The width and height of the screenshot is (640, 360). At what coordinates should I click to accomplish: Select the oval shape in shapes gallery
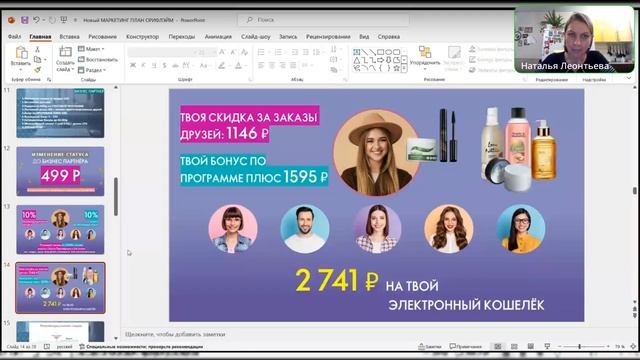(x=389, y=52)
